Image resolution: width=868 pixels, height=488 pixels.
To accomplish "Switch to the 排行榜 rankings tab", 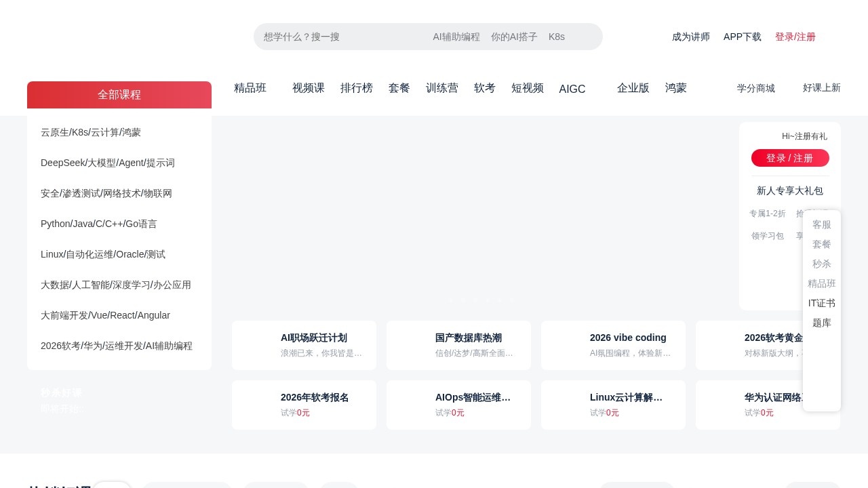I will 357,88.
